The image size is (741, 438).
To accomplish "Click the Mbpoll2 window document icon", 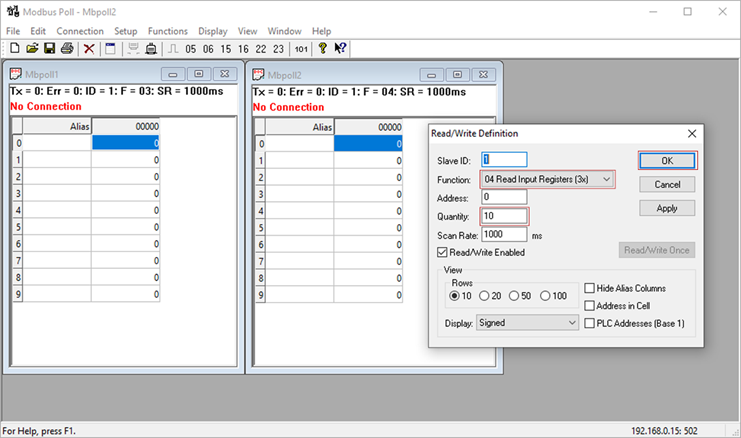I will (x=258, y=74).
